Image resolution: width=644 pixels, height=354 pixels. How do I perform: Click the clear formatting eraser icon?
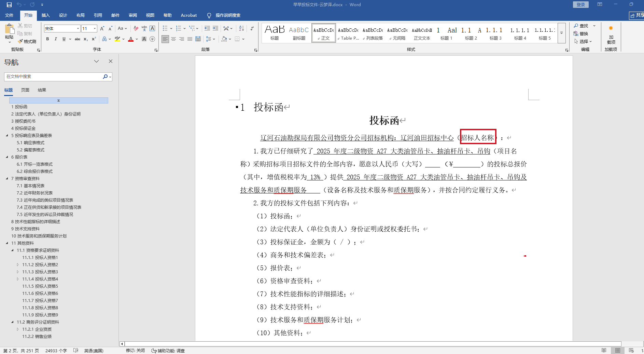pyautogui.click(x=136, y=28)
